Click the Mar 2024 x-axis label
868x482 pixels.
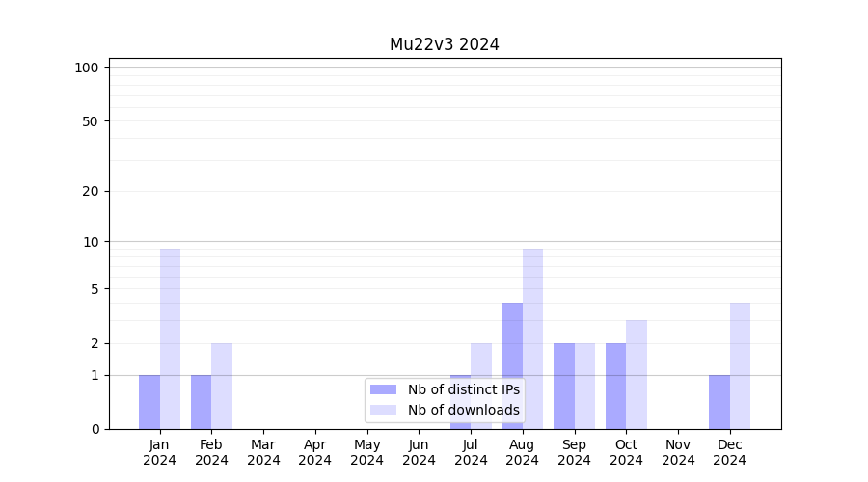tap(263, 452)
